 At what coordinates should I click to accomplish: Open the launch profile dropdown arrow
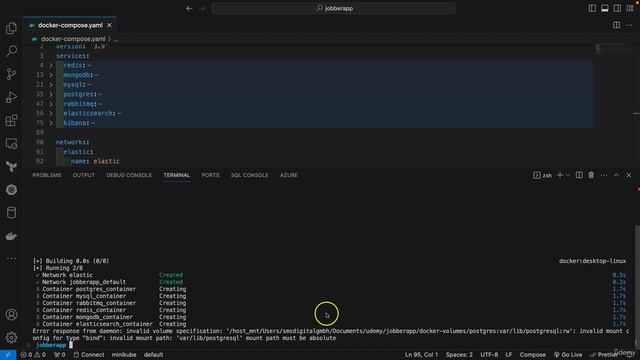(568, 175)
